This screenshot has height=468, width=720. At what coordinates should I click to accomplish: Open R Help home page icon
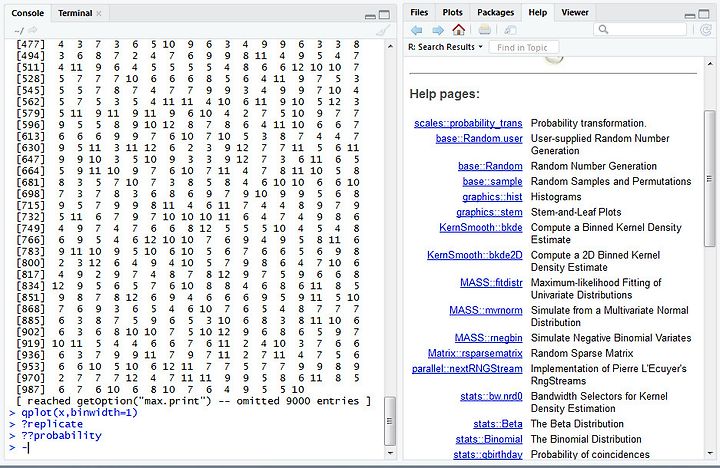(458, 30)
